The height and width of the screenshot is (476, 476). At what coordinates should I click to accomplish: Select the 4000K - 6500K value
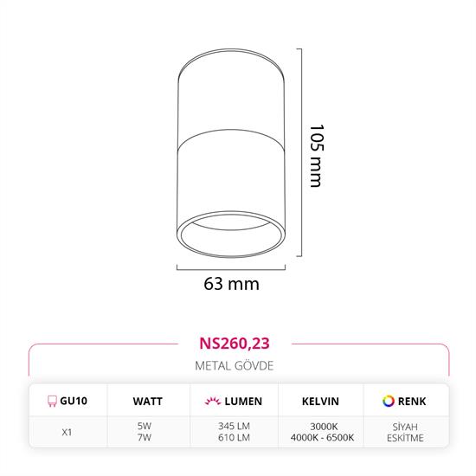(323, 437)
